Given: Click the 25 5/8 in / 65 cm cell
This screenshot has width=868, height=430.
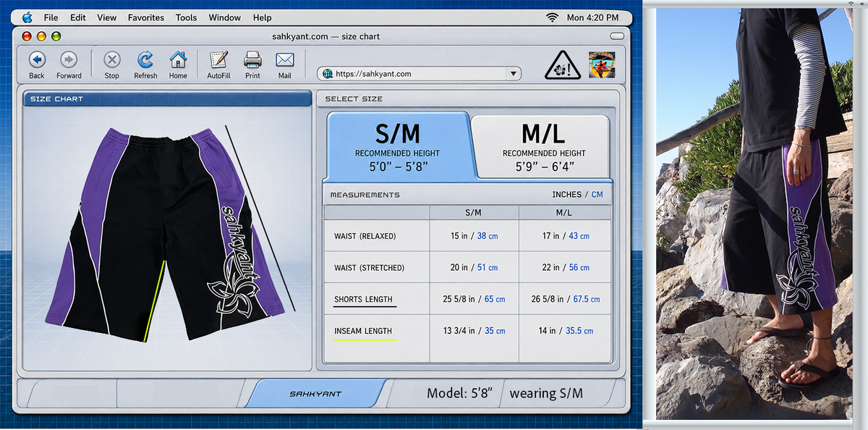Looking at the screenshot, I should [474, 299].
